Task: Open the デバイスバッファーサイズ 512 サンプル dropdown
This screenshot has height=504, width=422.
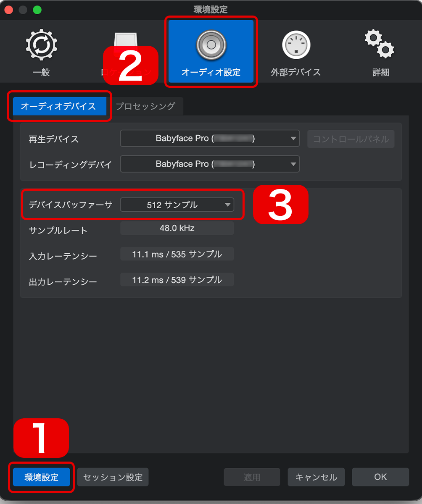Action: point(177,205)
